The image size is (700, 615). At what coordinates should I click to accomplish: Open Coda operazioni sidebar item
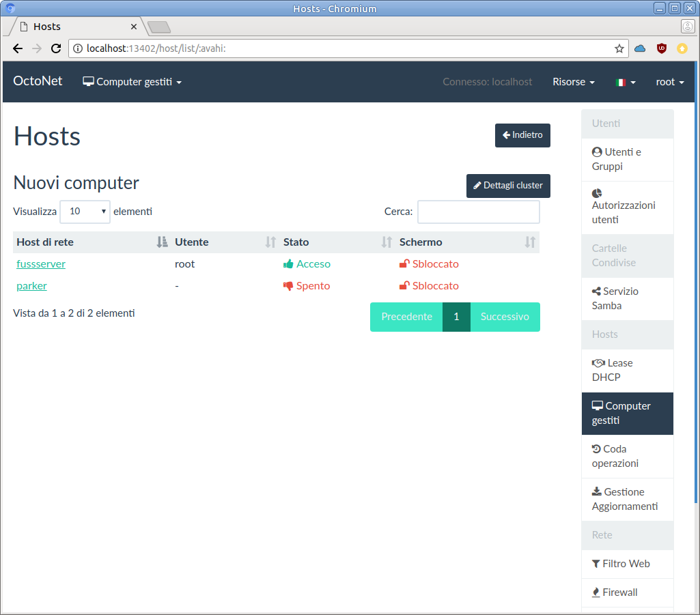pos(627,456)
